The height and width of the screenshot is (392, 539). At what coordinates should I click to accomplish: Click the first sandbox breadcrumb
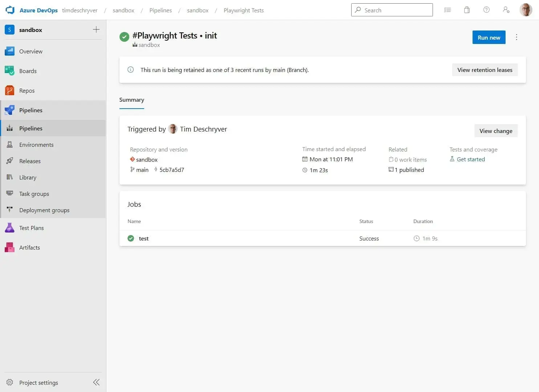click(x=123, y=10)
